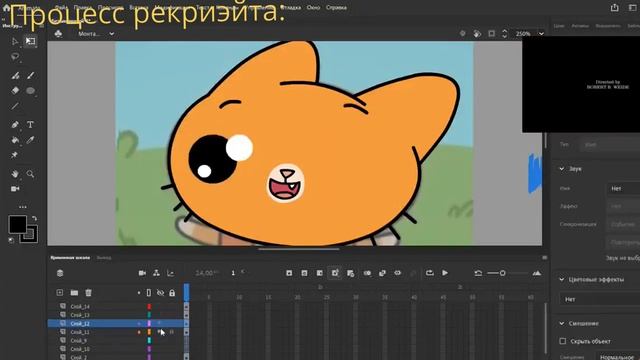The image size is (640, 360).
Task: Toggle visibility of layer Слой_11
Action: pos(160,332)
